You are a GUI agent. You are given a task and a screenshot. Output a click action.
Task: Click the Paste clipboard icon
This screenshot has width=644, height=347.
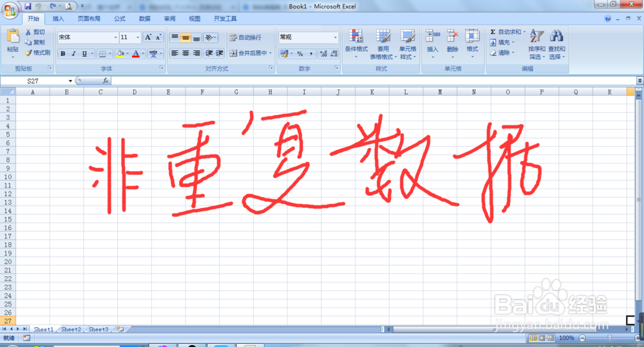tap(13, 36)
